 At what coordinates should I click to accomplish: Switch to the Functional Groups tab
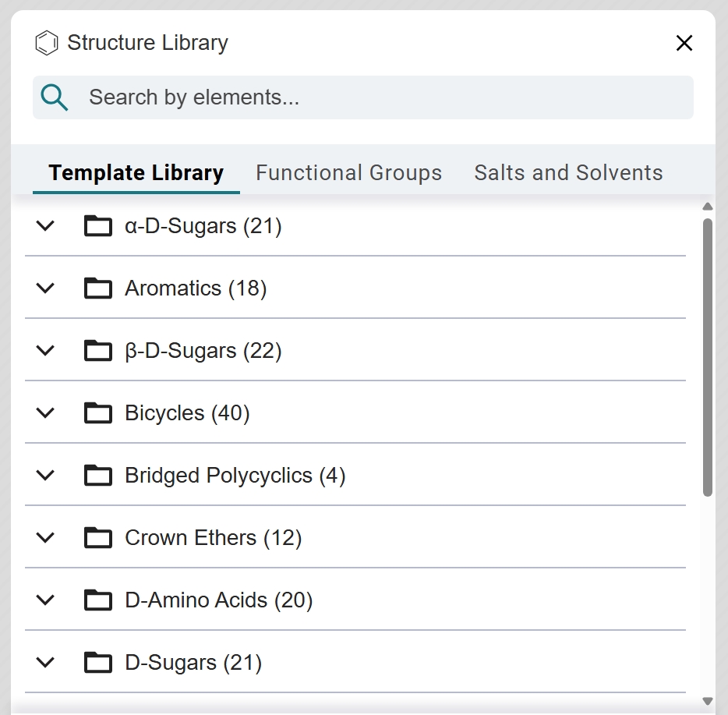click(x=348, y=172)
